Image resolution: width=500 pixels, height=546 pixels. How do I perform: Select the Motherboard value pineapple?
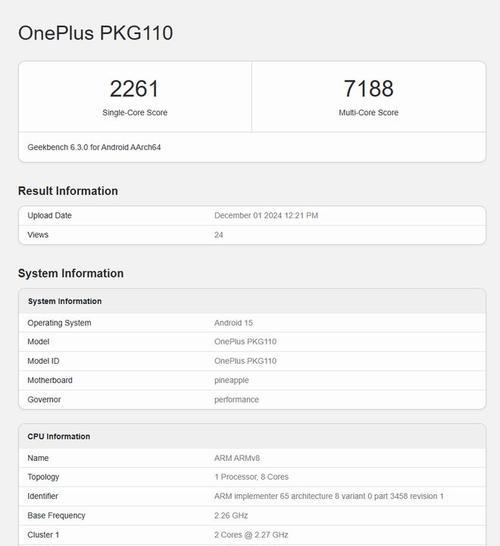coord(231,380)
